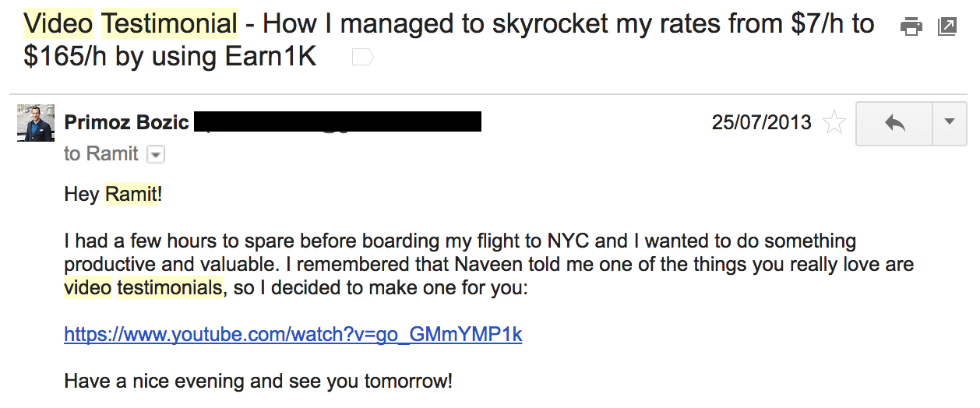This screenshot has height=408, width=980.
Task: Open the email in a new window
Action: coord(947,26)
